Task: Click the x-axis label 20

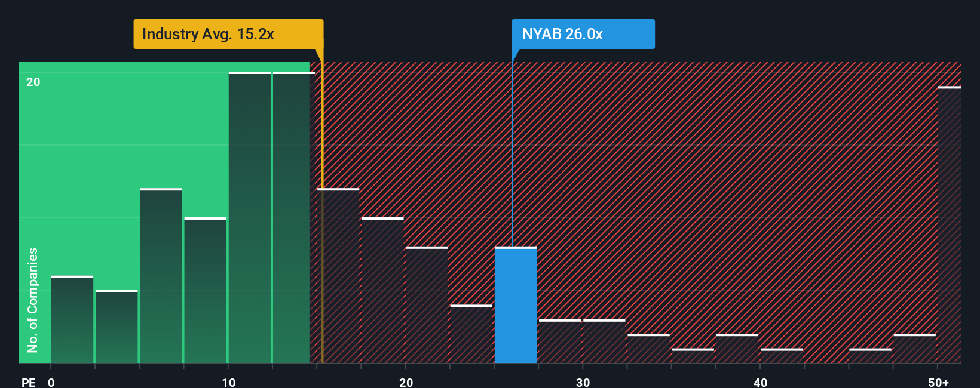Action: click(x=406, y=382)
